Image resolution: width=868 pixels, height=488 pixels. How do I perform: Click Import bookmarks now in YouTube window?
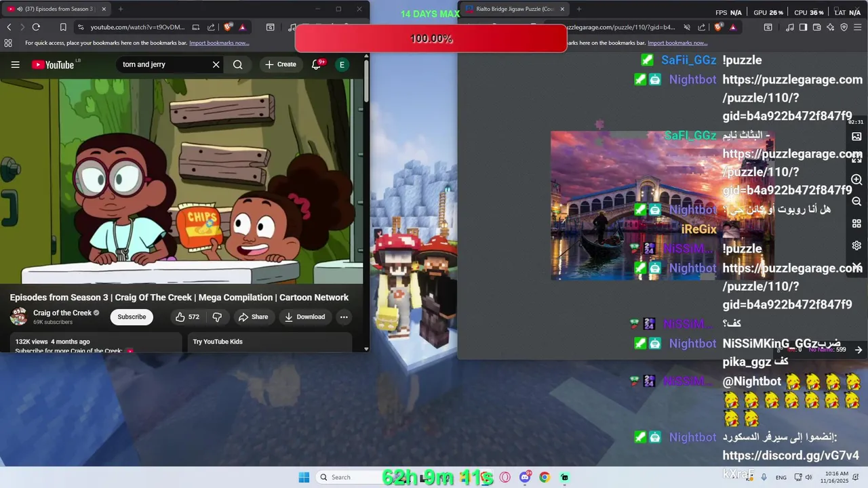[219, 43]
